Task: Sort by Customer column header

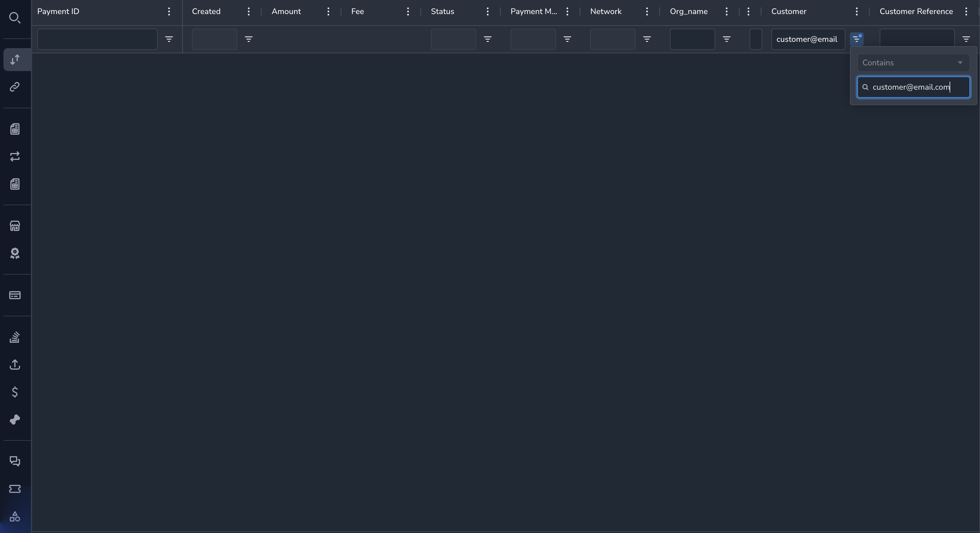Action: tap(789, 11)
